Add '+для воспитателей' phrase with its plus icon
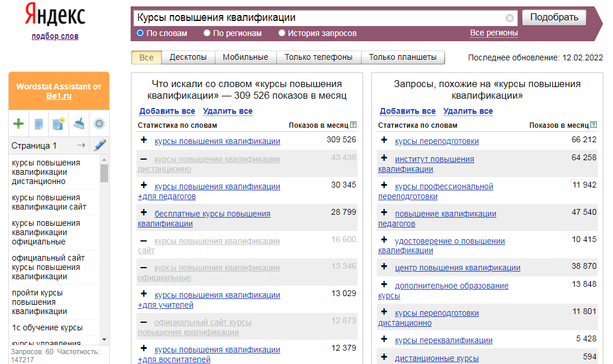This screenshot has height=364, width=613. click(144, 348)
